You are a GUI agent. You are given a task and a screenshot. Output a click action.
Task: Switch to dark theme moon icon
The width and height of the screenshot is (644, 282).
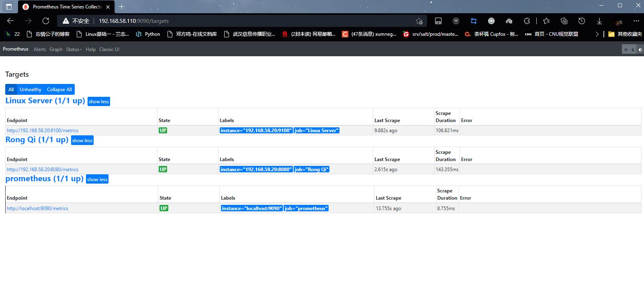tap(633, 49)
